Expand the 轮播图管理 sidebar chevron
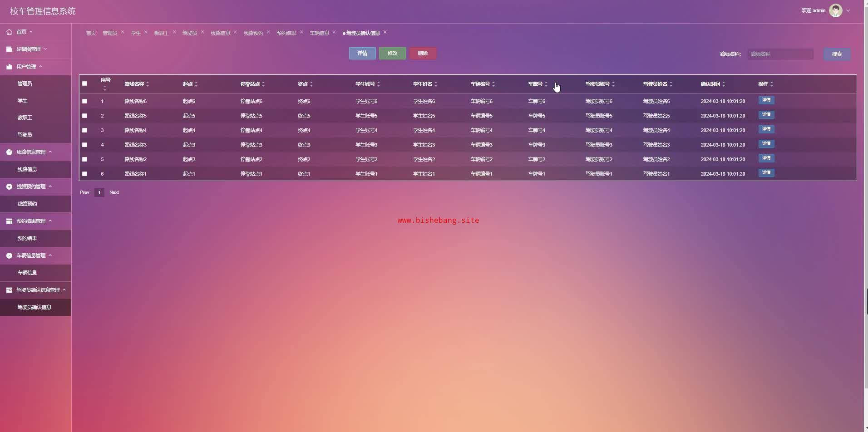 (45, 49)
